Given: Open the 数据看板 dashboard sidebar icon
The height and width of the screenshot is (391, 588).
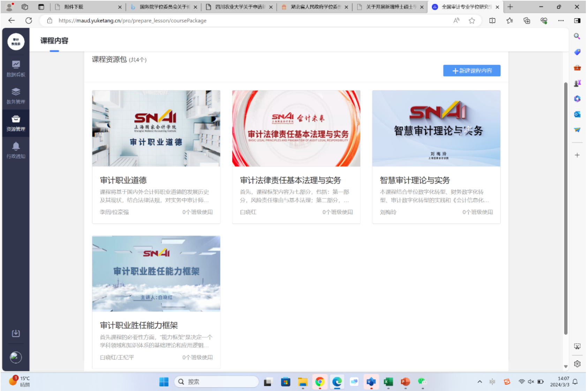Looking at the screenshot, I should pos(16,68).
